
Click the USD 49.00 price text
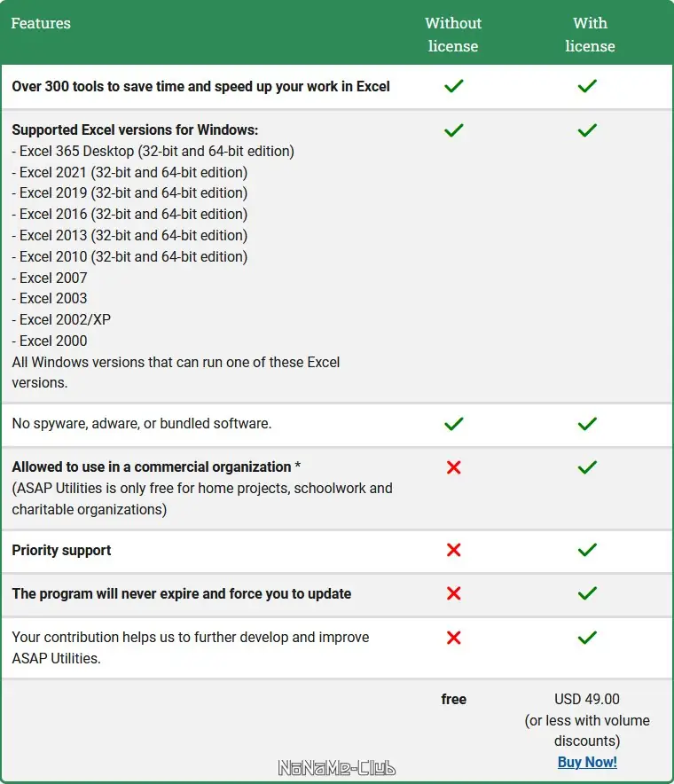[x=587, y=699]
